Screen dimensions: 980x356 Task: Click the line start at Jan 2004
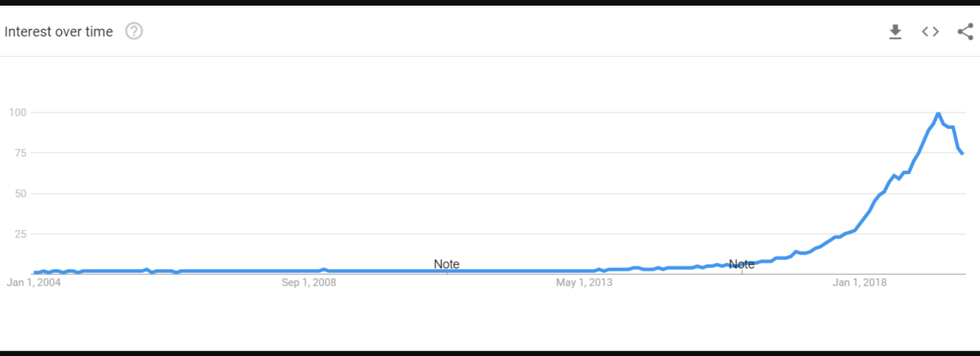(x=35, y=272)
